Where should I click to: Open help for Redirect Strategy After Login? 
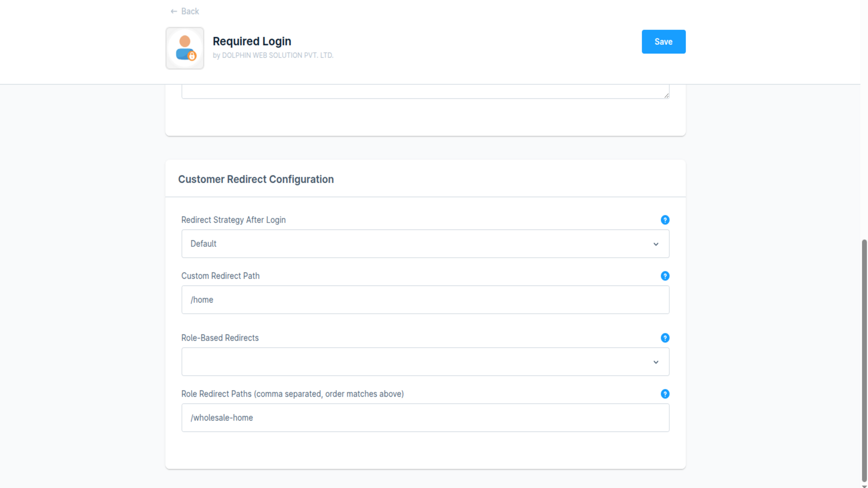click(x=665, y=220)
